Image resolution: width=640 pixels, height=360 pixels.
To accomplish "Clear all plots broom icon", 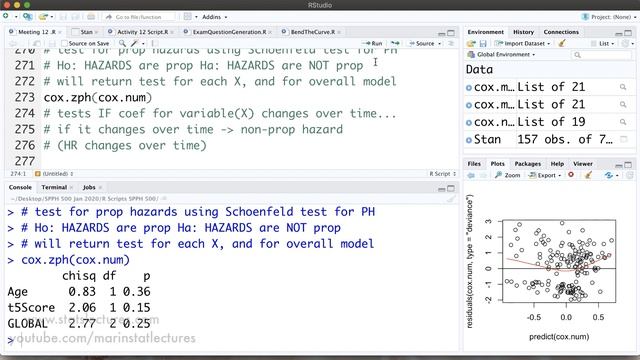I will coord(588,175).
